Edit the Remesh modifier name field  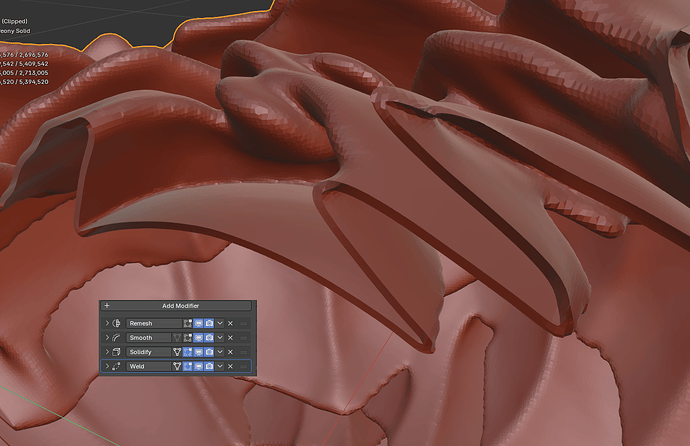click(154, 323)
